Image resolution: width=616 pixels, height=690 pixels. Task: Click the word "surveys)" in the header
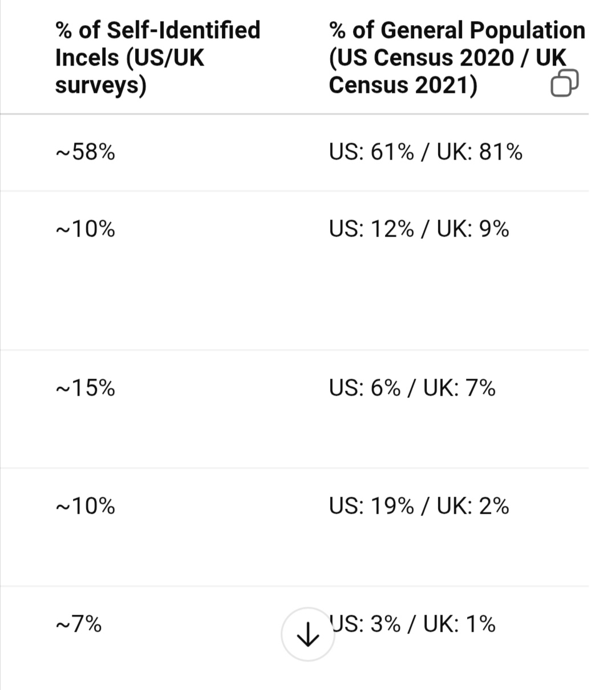pyautogui.click(x=100, y=85)
